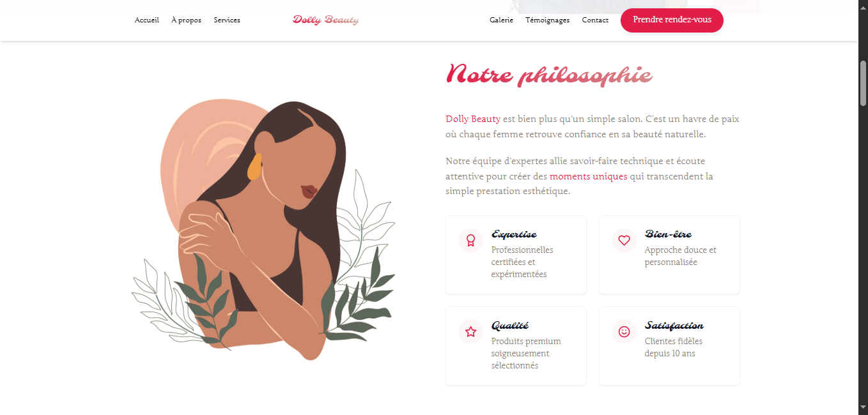Select the Satisfaction card title
868x415 pixels.
674,326
